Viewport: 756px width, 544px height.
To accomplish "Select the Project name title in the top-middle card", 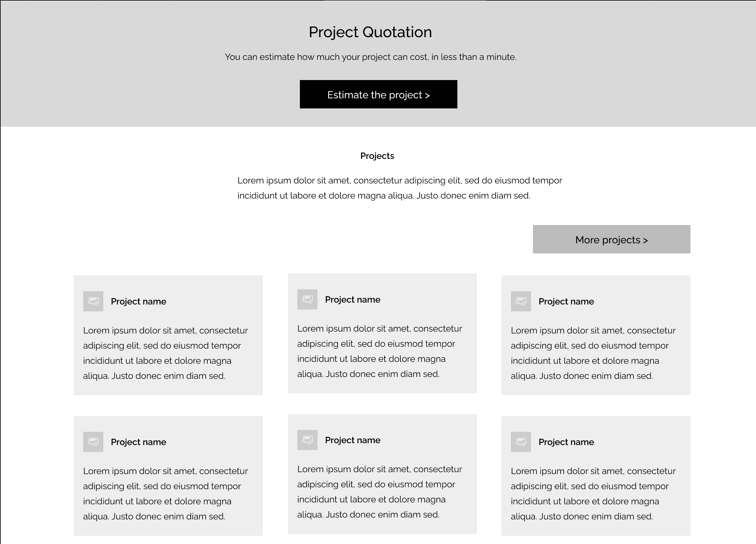I will click(353, 299).
